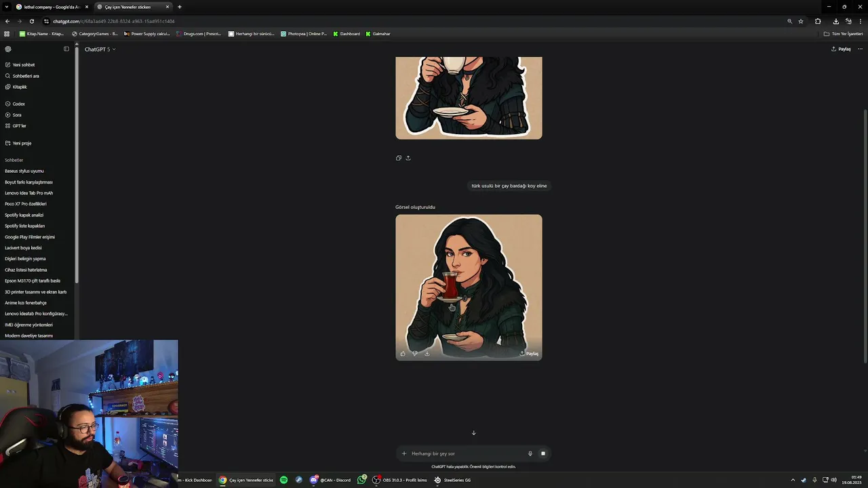This screenshot has width=868, height=488.
Task: Open the Anime kızı fenerbahçe chat
Action: tap(26, 302)
